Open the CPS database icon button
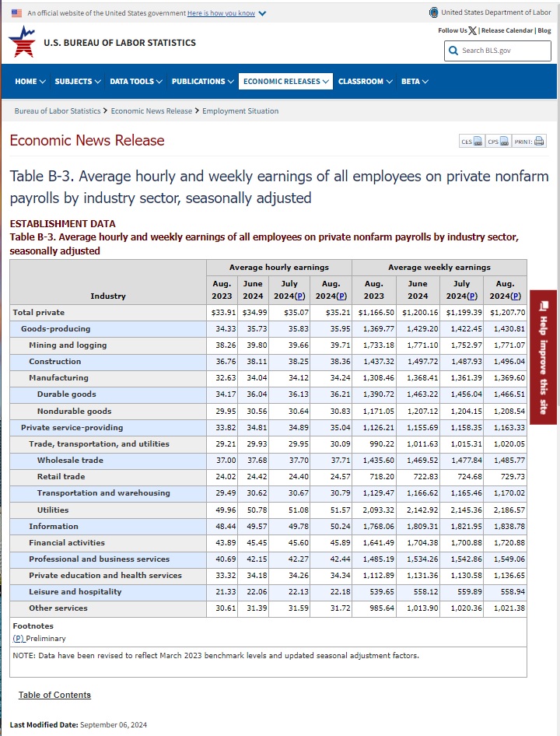The width and height of the screenshot is (560, 736). click(498, 142)
